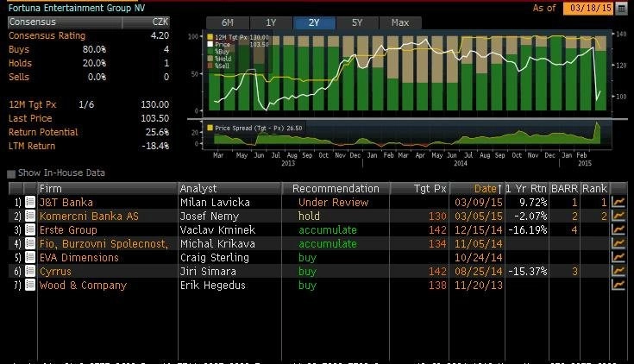Image resolution: width=634 pixels, height=364 pixels.
Task: Open J&T Banka firm link
Action: [66, 202]
